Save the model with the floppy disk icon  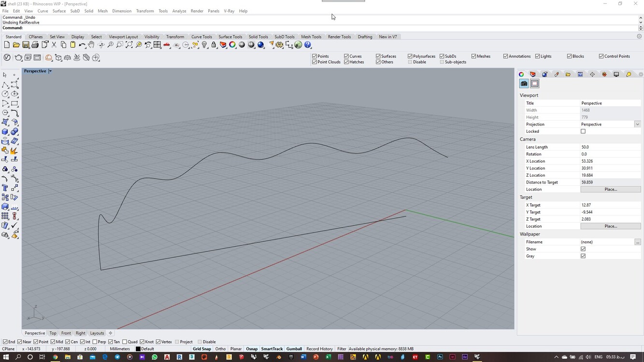pyautogui.click(x=26, y=45)
